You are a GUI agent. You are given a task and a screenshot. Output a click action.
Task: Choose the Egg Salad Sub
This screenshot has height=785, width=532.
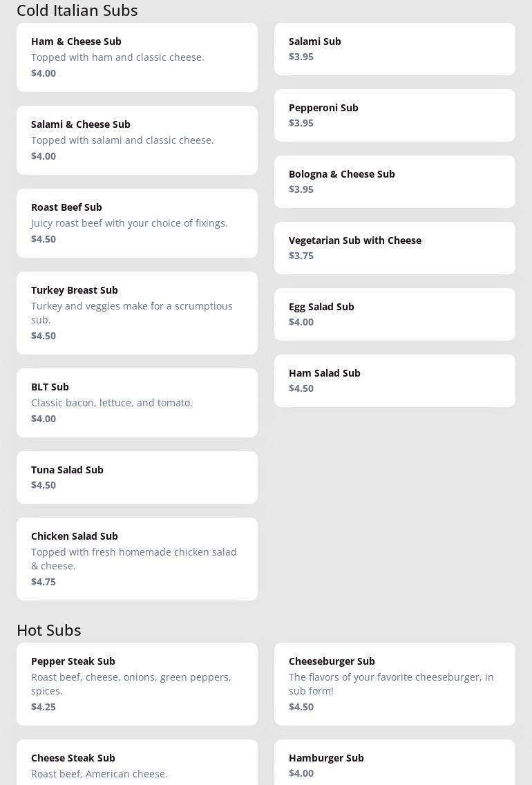[x=395, y=314]
